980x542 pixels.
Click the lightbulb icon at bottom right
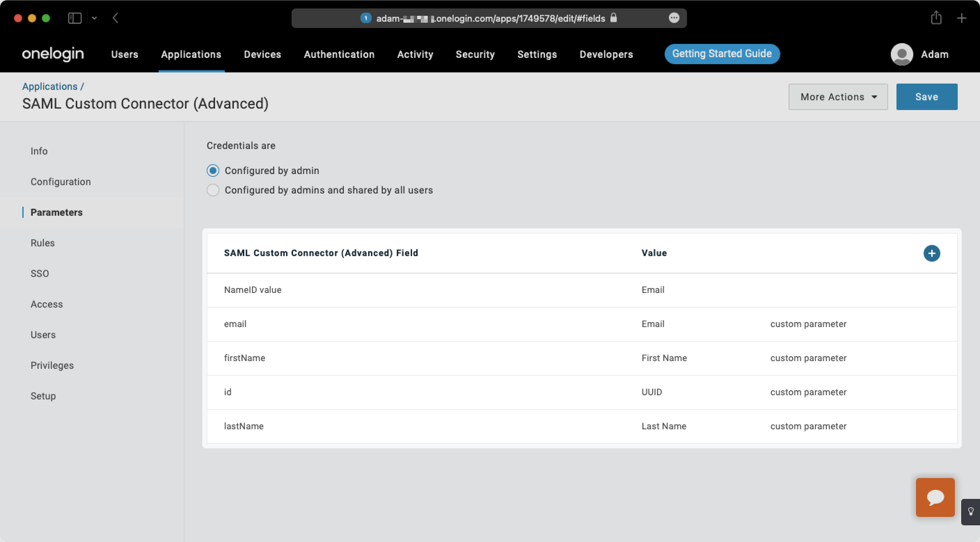pos(974,512)
